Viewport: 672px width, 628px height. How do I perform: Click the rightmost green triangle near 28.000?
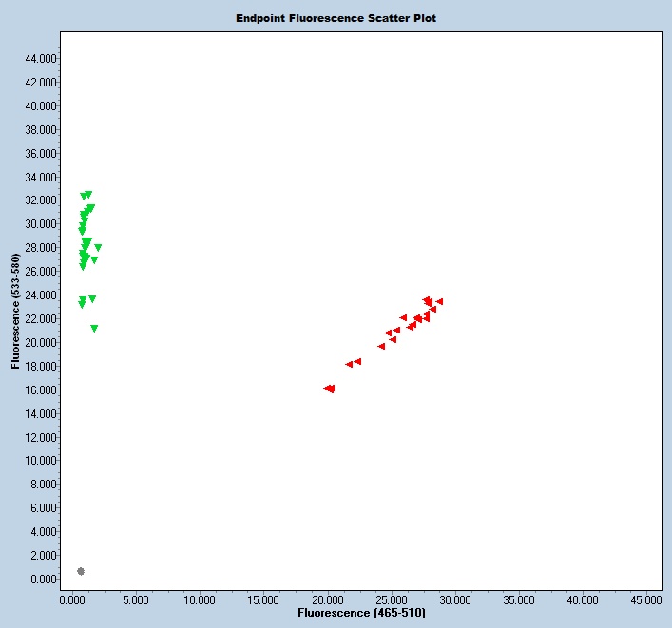point(98,247)
